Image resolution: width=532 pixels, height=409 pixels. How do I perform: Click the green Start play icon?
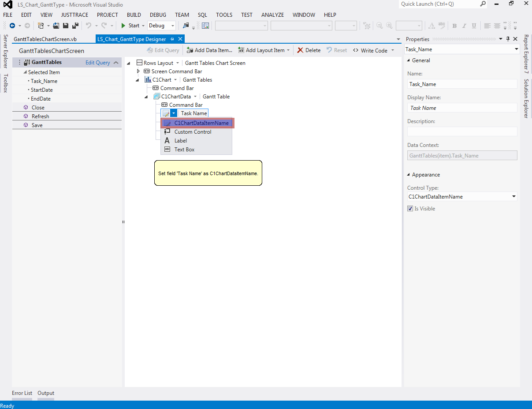pos(124,26)
